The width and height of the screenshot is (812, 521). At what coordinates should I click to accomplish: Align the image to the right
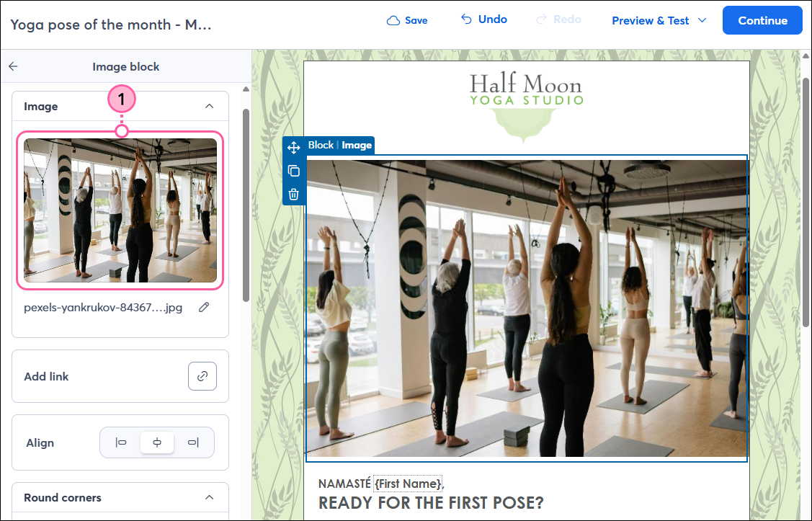click(x=193, y=442)
